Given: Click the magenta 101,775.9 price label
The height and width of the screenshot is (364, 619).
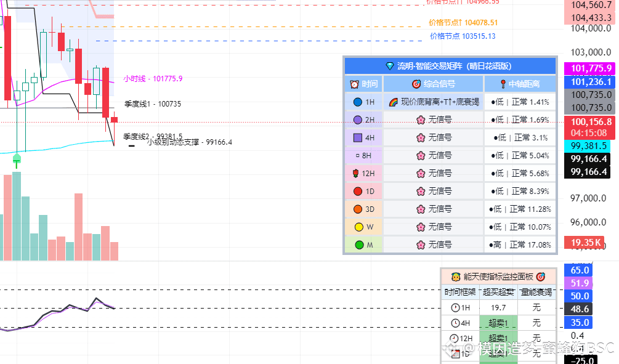Looking at the screenshot, I should (x=591, y=68).
